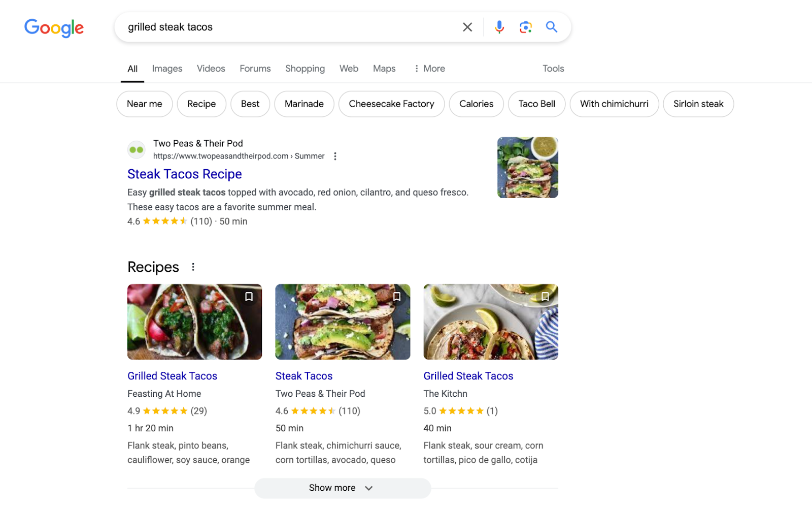
Task: Bookmark the Two Peas & Their Pod recipe card
Action: [397, 297]
